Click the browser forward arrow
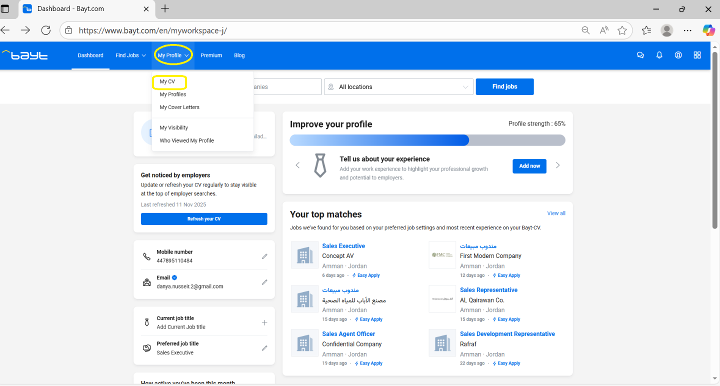The width and height of the screenshot is (720, 386). (x=25, y=30)
